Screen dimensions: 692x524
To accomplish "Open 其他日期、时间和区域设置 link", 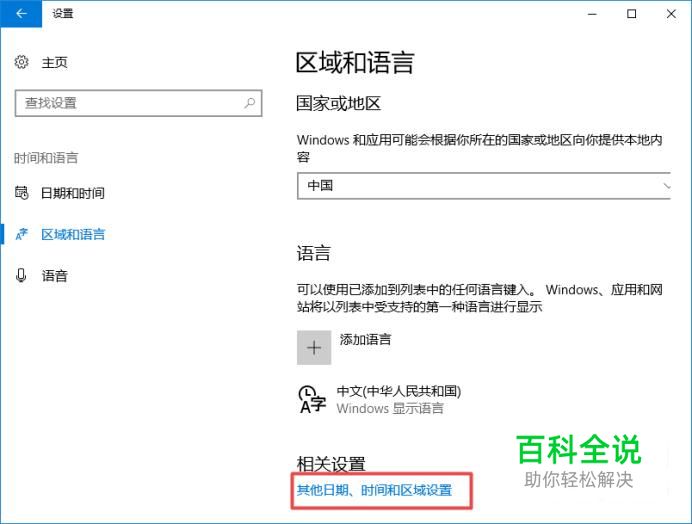I will 374,490.
